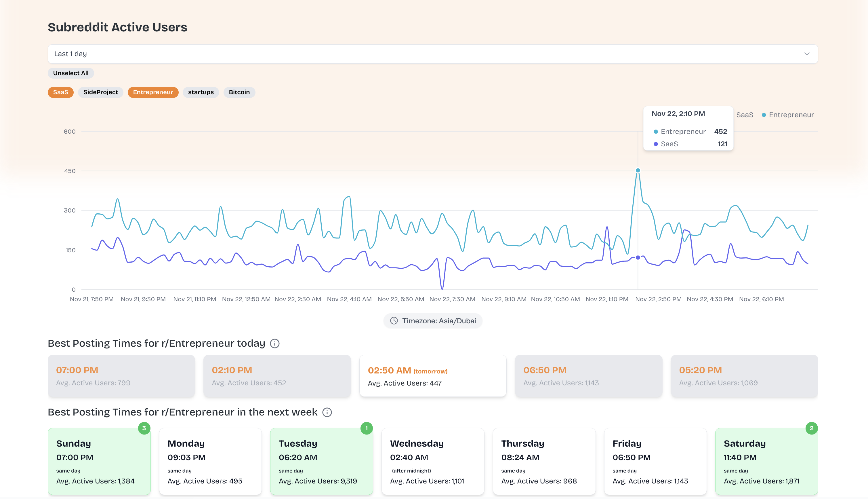Viewport: 868px width, 499px height.
Task: Click x-axis label Nov 22, 12:50 AM
Action: point(246,299)
